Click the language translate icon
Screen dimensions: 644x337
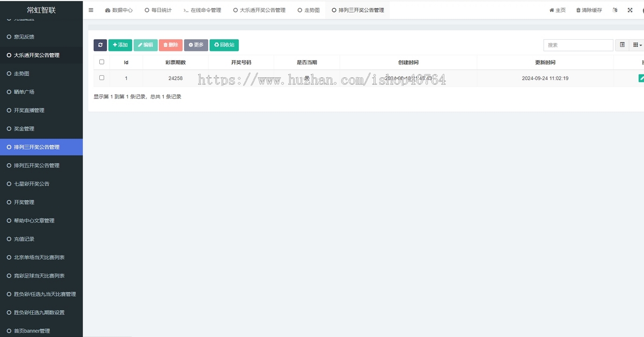point(615,10)
